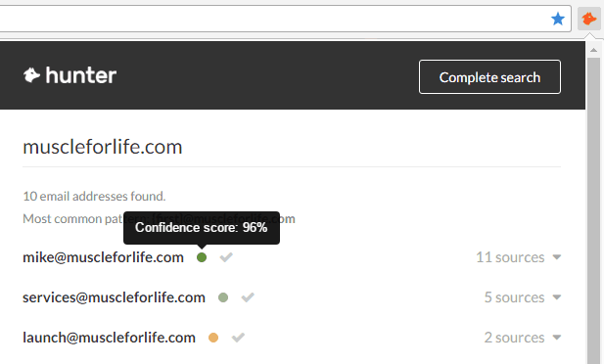Image resolution: width=604 pixels, height=364 pixels.
Task: Open the Complete search button
Action: tap(489, 76)
